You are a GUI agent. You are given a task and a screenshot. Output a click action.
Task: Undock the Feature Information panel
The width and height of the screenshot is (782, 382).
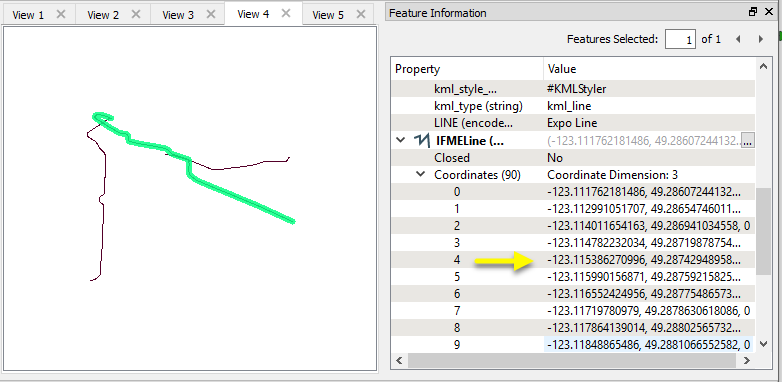(753, 12)
